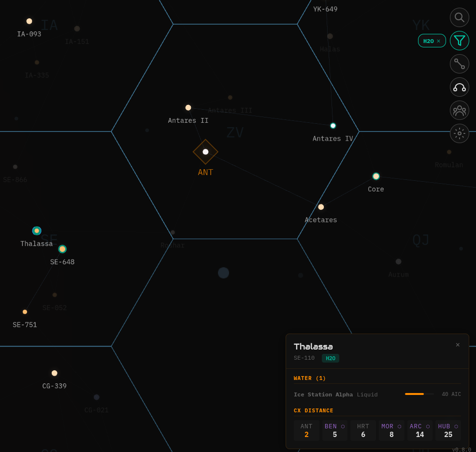Select the funnel filter icon
This screenshot has height=452, width=476.
(x=459, y=41)
